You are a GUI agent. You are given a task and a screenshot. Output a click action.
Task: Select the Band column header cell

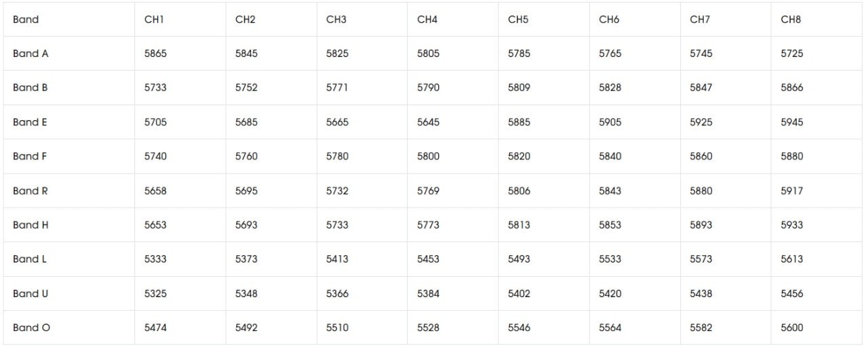coord(26,20)
